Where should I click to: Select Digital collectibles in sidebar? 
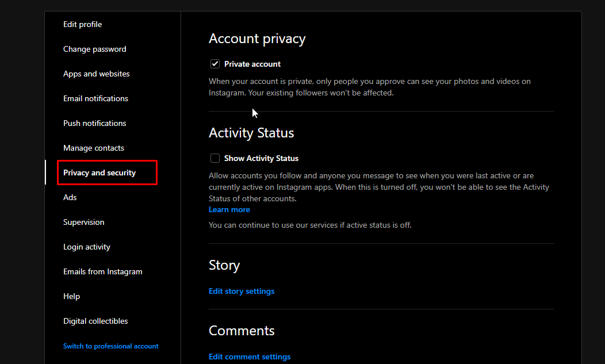[x=95, y=321]
